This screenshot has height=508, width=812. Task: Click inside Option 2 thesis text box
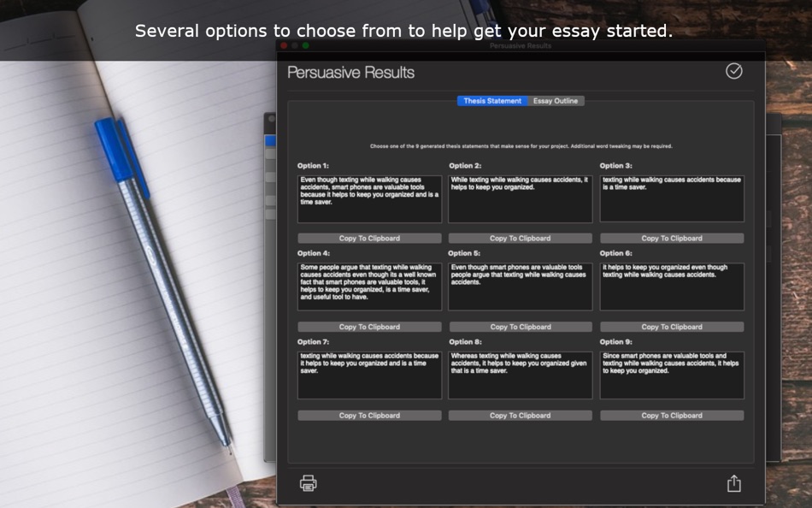point(520,199)
